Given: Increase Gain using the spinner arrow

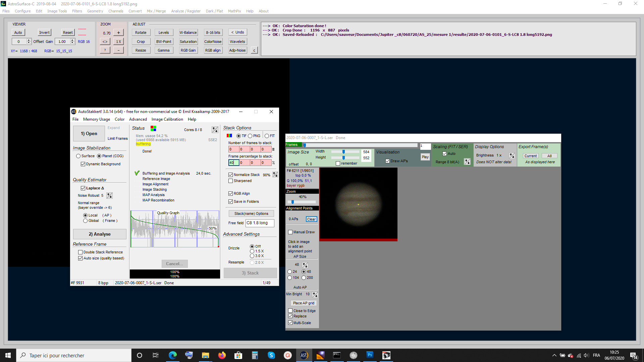Looking at the screenshot, I should tap(72, 40).
